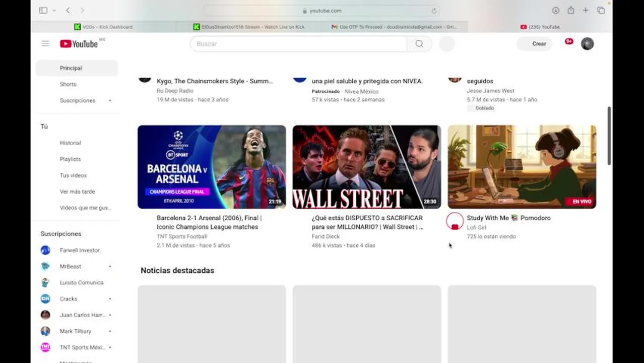644x363 pixels.
Task: Select Principal in the sidebar
Action: tap(77, 68)
